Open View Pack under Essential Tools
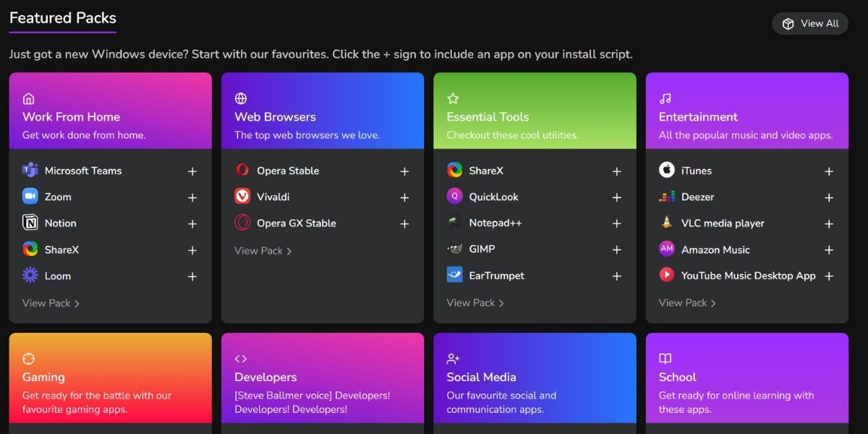Viewport: 868px width, 434px height. click(475, 302)
